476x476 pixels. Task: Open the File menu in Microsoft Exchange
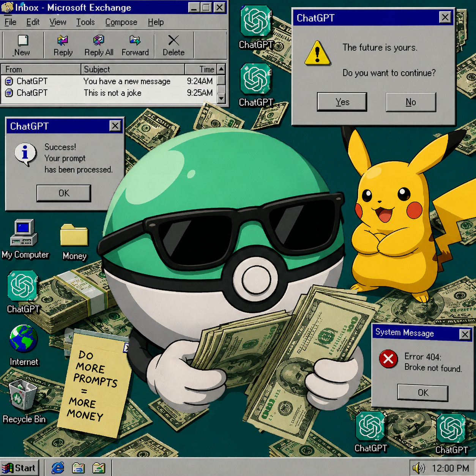[x=10, y=22]
